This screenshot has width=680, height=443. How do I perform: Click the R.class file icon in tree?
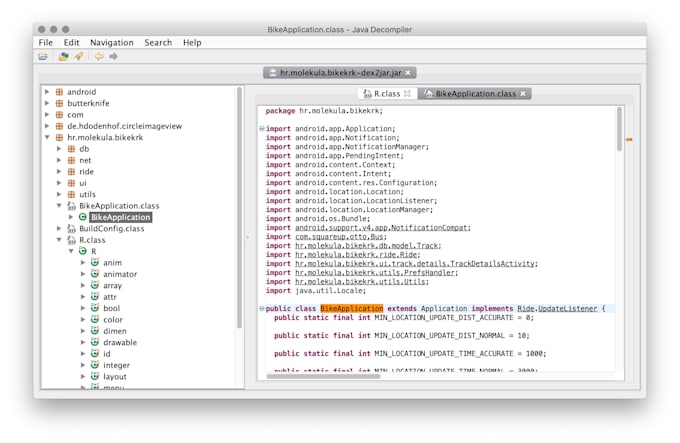pyautogui.click(x=72, y=240)
